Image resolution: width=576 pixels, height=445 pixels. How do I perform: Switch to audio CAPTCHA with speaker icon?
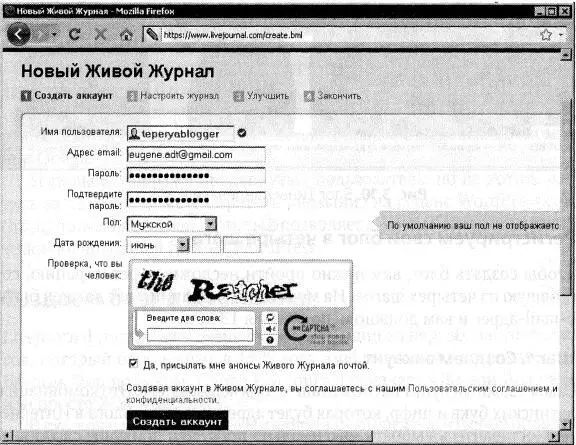(270, 329)
